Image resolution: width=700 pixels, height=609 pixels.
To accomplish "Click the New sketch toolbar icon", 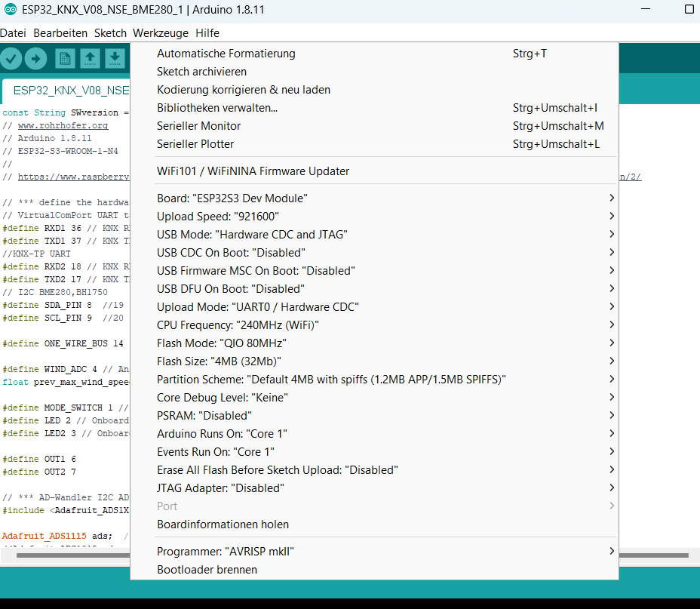I will pos(65,59).
